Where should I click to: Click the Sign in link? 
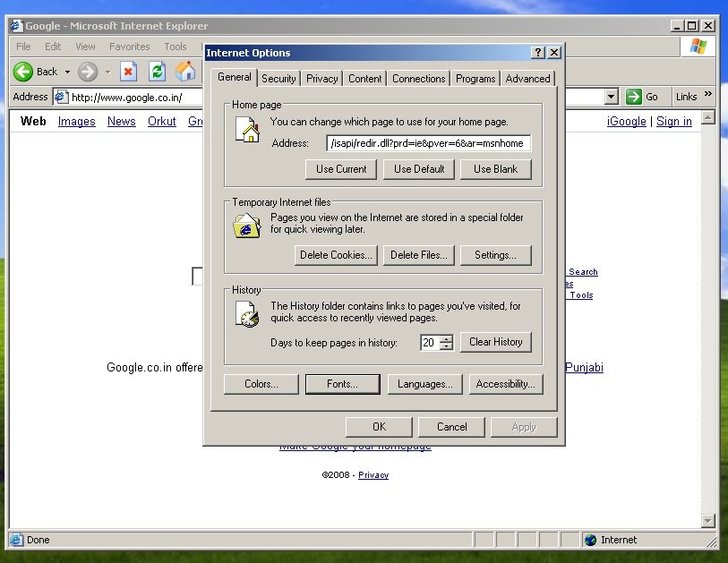pos(673,121)
